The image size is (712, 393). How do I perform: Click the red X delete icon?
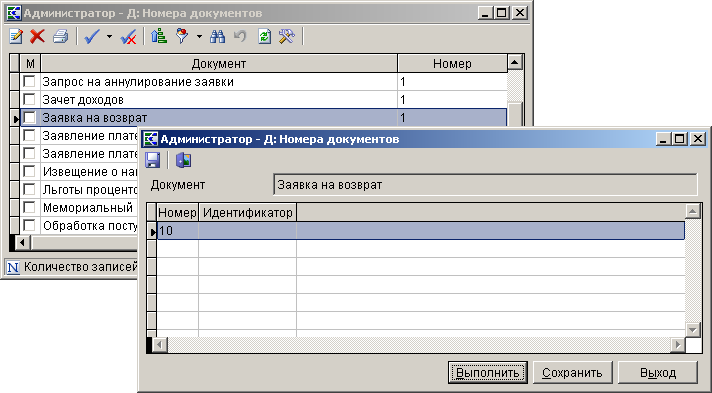click(37, 36)
